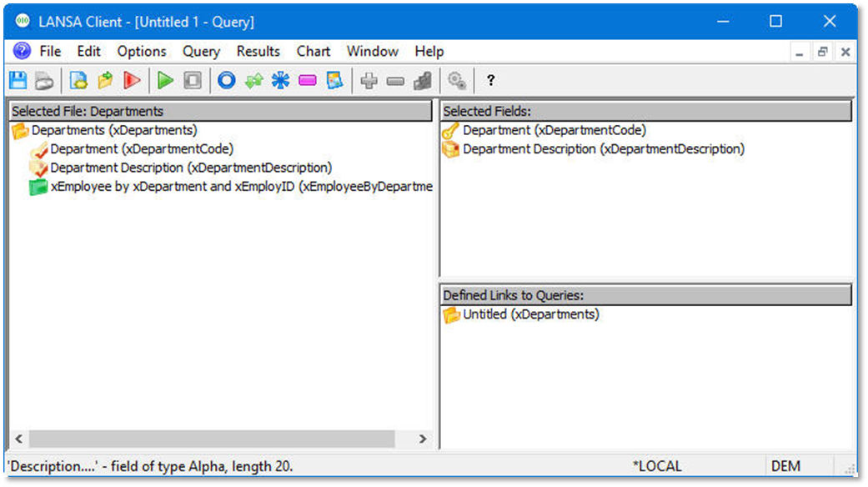Open the File menu
868x487 pixels.
pos(50,52)
